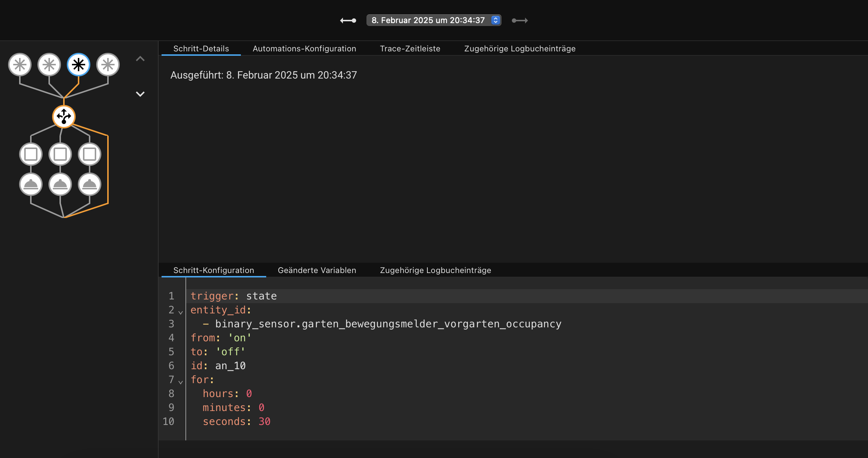Select the first trigger node in graph
This screenshot has height=458, width=868.
click(x=20, y=65)
